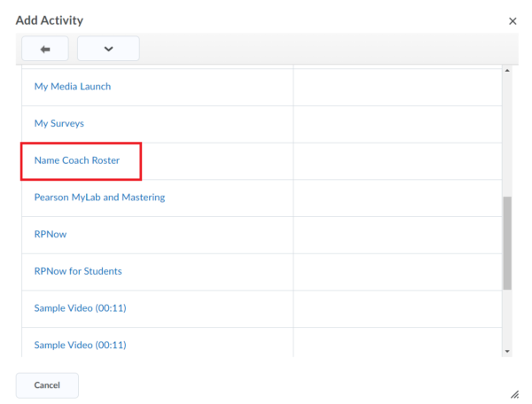Click scrollbar track above the thumb
Viewport: 532px width, 404px height.
(507, 133)
